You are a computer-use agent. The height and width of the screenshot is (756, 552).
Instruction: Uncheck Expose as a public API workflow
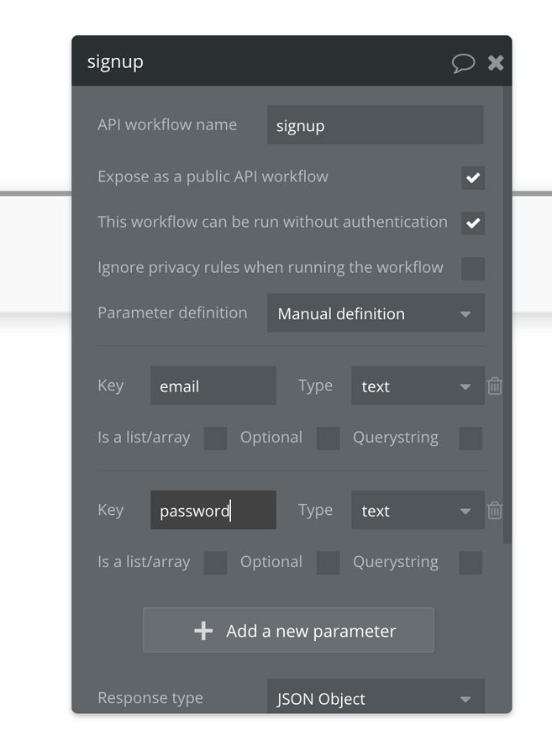click(x=473, y=178)
